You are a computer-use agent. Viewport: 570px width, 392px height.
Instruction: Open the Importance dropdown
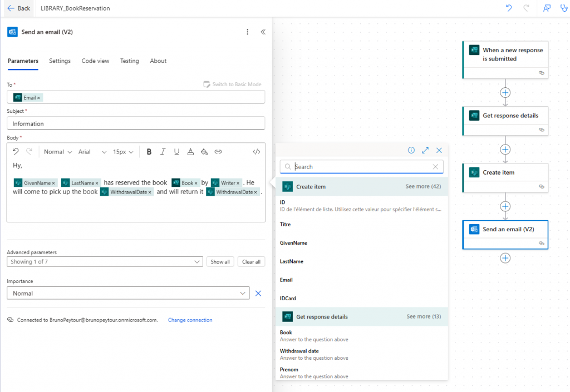128,294
